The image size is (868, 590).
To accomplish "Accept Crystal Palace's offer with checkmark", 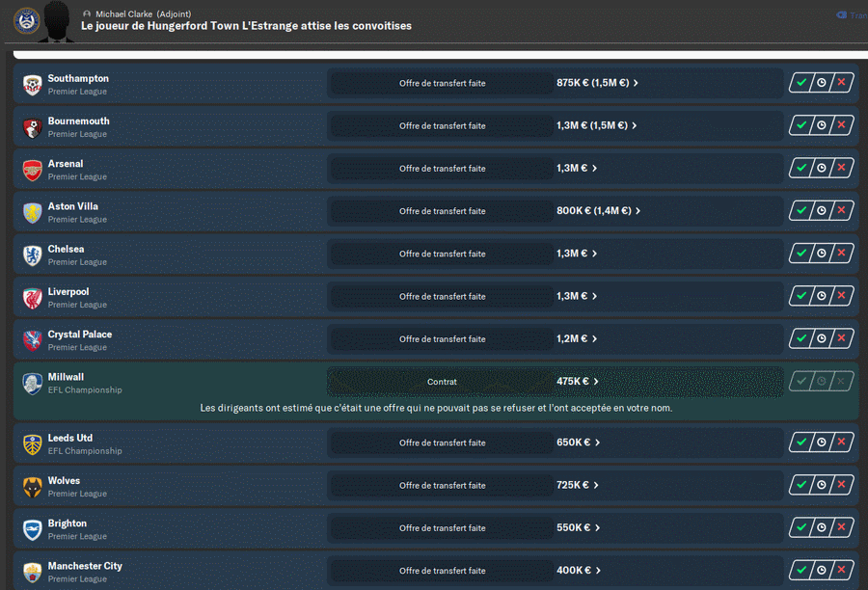I will click(x=800, y=338).
